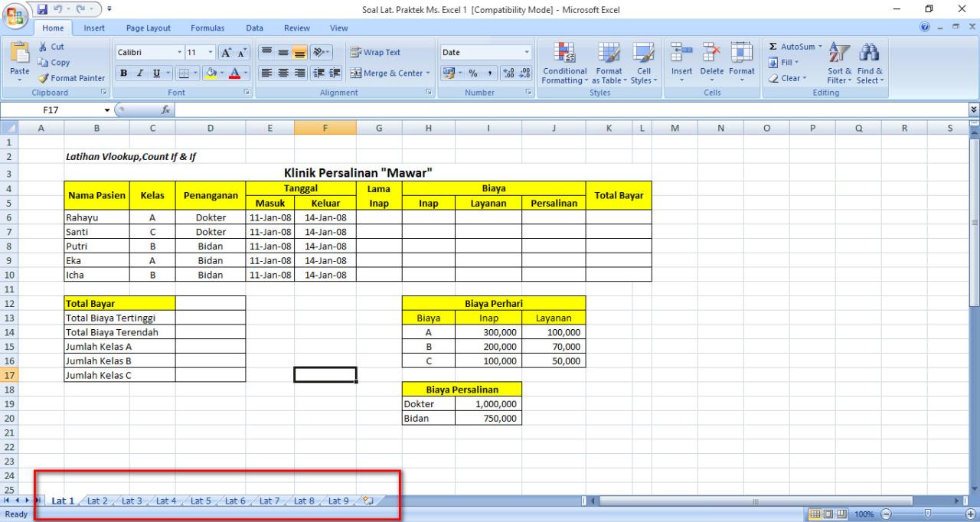Open Excel Help question mark
980x522 pixels.
[x=926, y=28]
